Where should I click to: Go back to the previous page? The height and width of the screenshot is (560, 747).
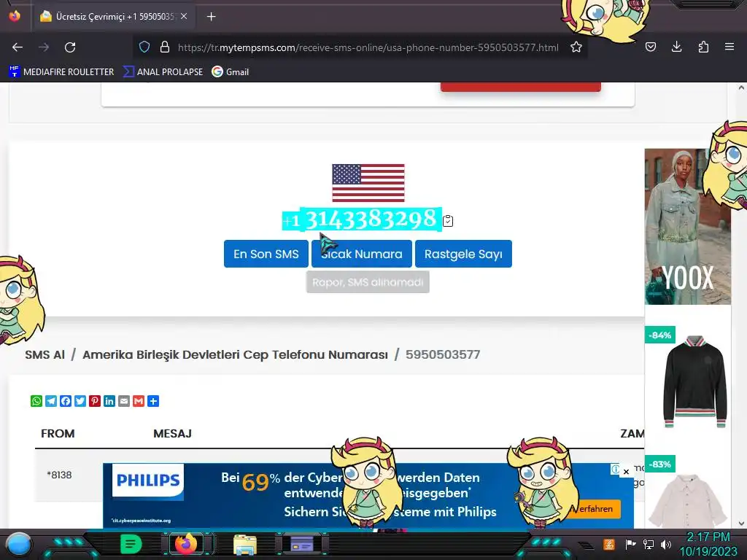(x=18, y=47)
